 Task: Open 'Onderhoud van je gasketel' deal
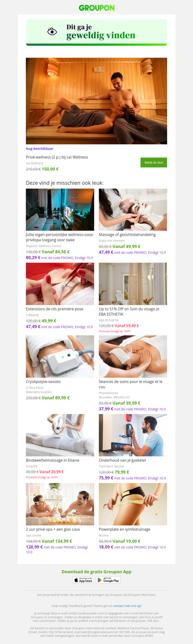click(x=123, y=460)
